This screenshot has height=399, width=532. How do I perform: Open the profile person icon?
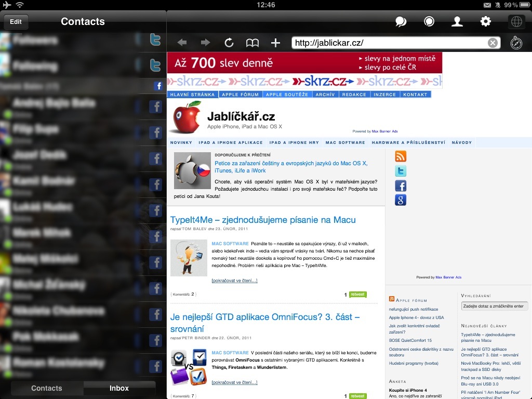point(457,21)
